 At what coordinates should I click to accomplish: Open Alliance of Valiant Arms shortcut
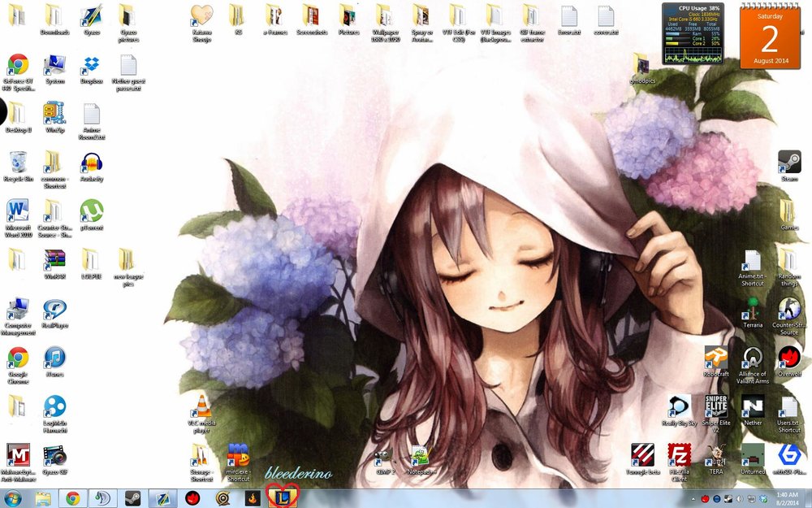coord(753,365)
